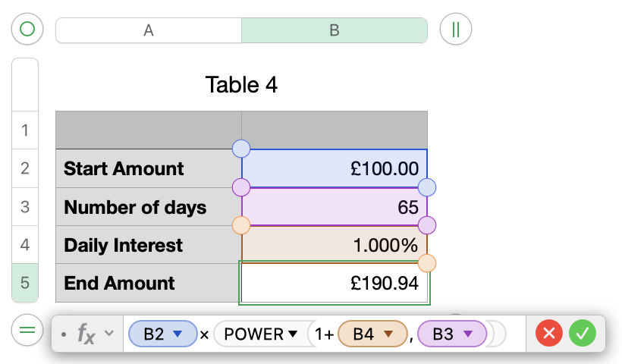Screen dimensions: 622x364
Task: Click the Daily Interest value 1.000%
Action: click(334, 245)
